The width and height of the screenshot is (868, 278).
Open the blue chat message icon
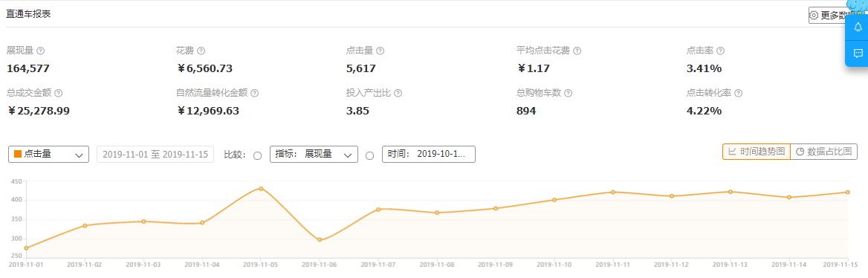858,54
